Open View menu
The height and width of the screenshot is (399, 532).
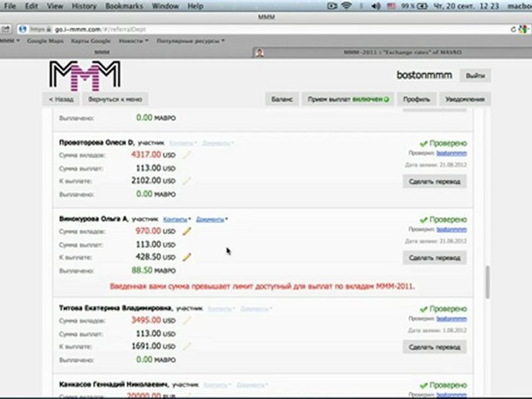point(55,6)
